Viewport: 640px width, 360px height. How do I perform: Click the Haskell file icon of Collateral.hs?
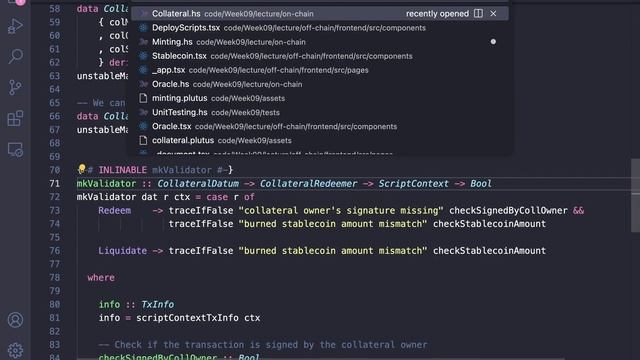(143, 13)
